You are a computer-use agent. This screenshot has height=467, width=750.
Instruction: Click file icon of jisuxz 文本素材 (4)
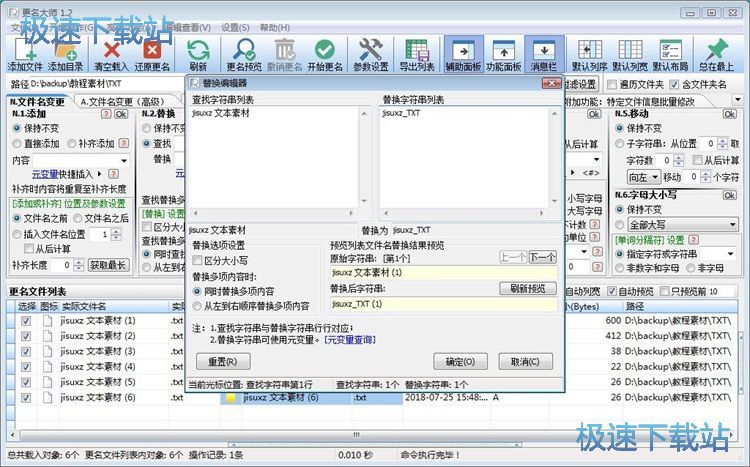(x=47, y=367)
